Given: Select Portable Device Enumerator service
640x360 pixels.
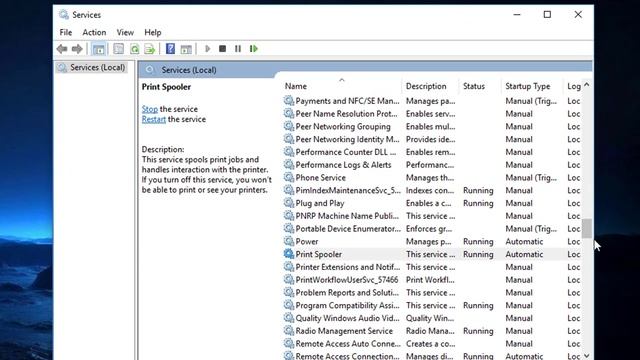Looking at the screenshot, I should click(432, 229).
